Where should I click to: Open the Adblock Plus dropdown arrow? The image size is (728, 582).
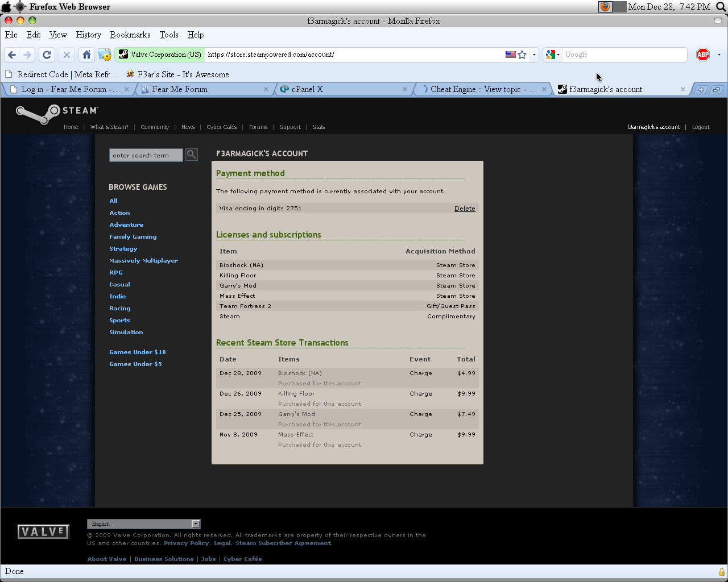point(719,55)
